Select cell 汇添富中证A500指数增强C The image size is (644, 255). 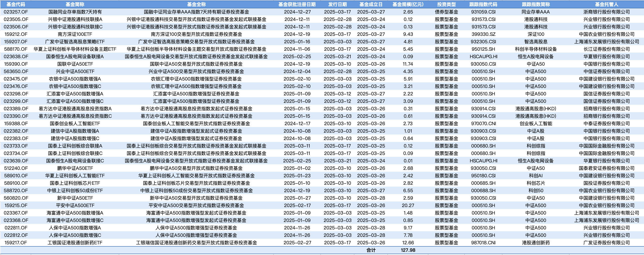tap(75, 101)
